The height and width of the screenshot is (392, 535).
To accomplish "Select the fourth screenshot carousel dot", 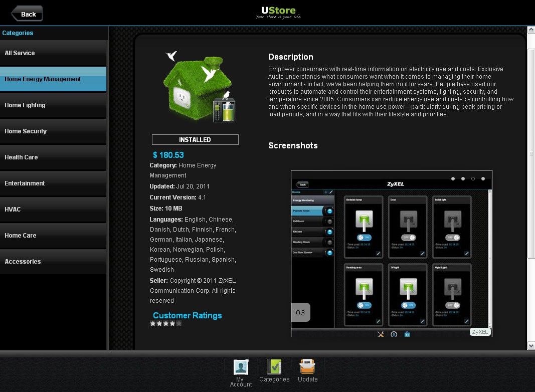I will (483, 179).
